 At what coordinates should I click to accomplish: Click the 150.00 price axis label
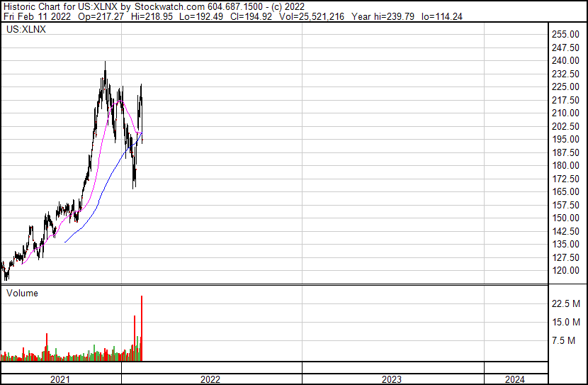pyautogui.click(x=565, y=218)
